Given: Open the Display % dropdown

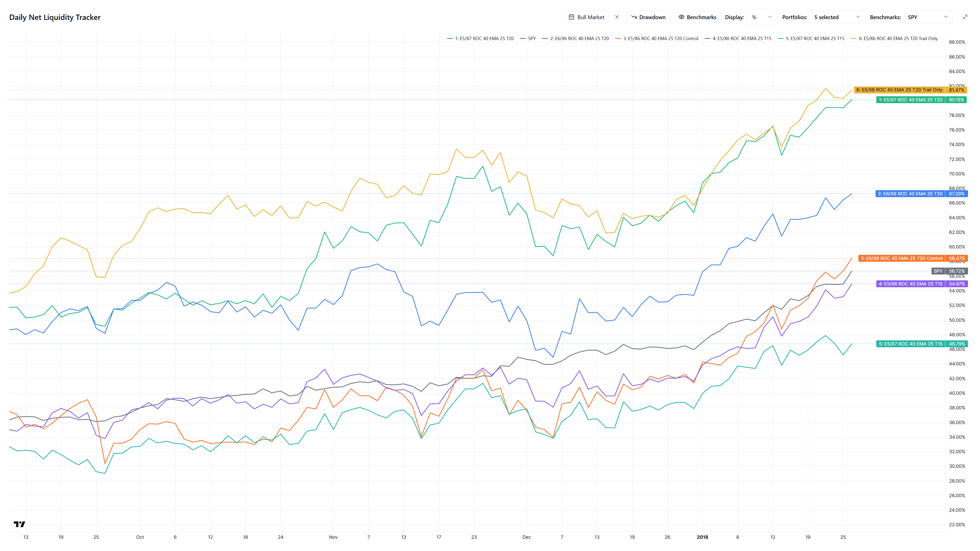Looking at the screenshot, I should (762, 17).
